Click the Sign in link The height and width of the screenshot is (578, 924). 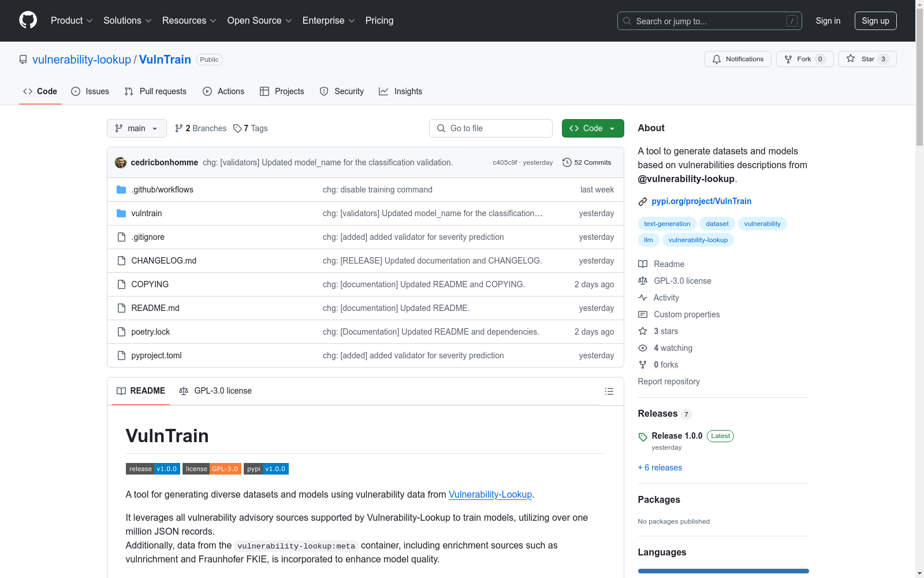point(828,21)
